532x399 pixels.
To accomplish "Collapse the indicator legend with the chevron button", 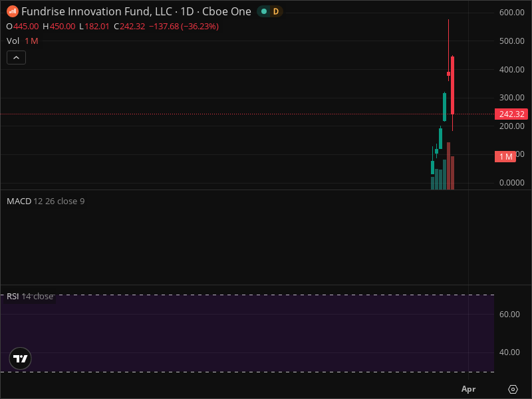I will coord(16,58).
